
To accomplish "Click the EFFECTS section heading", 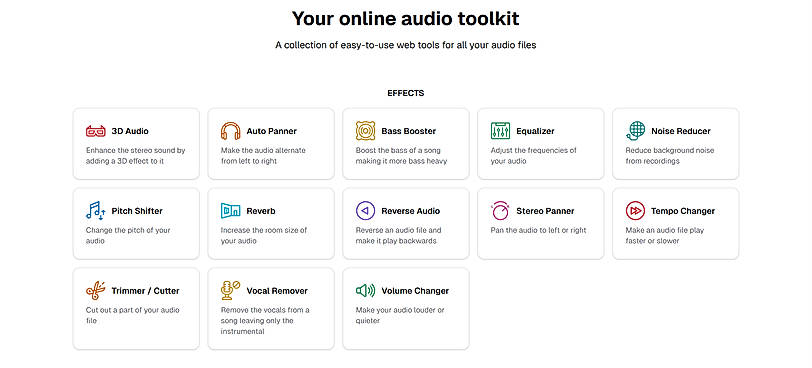I will (405, 94).
